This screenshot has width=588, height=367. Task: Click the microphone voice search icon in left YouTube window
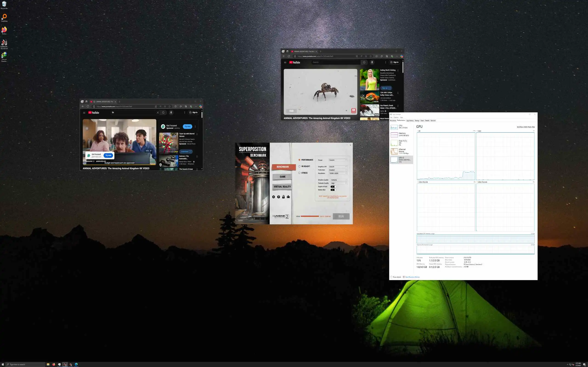click(x=171, y=113)
